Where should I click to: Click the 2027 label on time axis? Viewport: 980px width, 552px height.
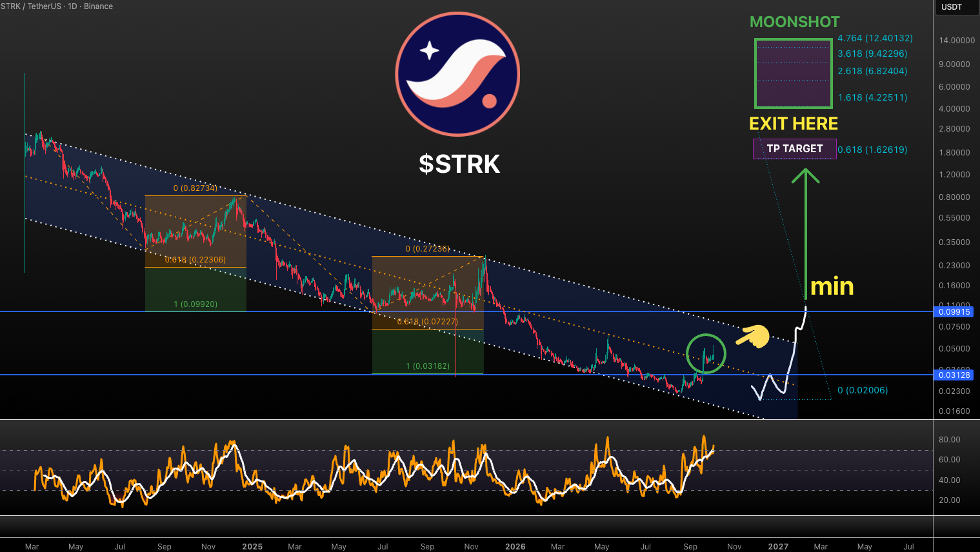778,547
